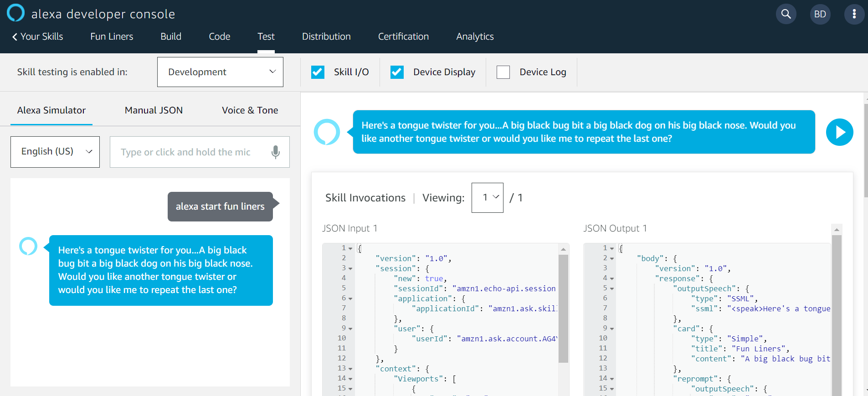Open the Viewing invocation number dropdown
This screenshot has height=396, width=868.
coord(487,197)
